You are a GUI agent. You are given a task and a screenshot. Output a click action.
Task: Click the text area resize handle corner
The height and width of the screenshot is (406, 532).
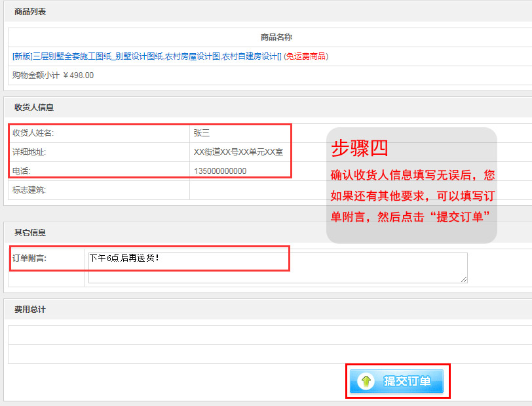point(465,280)
